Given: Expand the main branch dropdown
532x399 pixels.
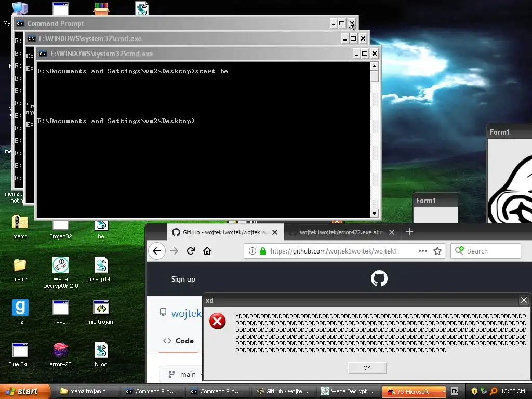Looking at the screenshot, I should pos(182,374).
